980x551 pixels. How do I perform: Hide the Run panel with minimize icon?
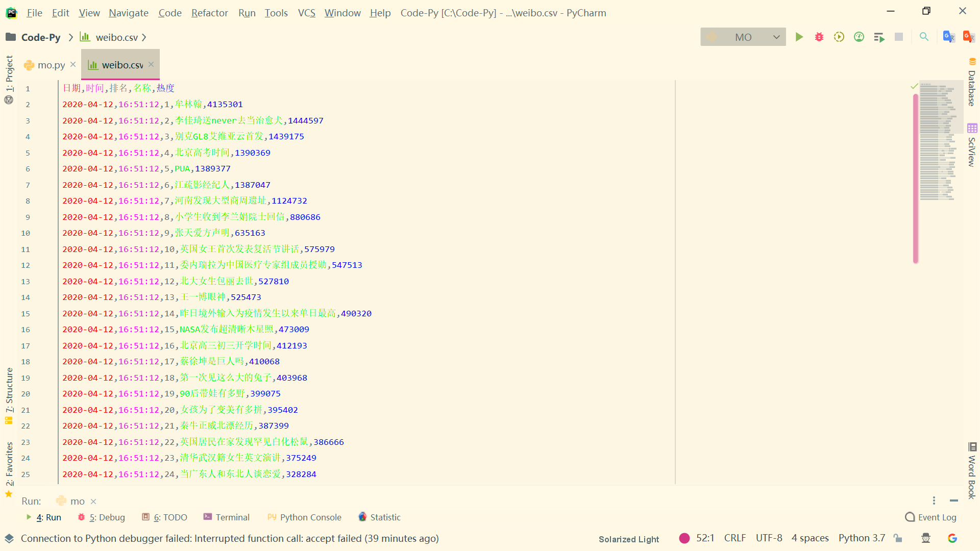pyautogui.click(x=953, y=501)
